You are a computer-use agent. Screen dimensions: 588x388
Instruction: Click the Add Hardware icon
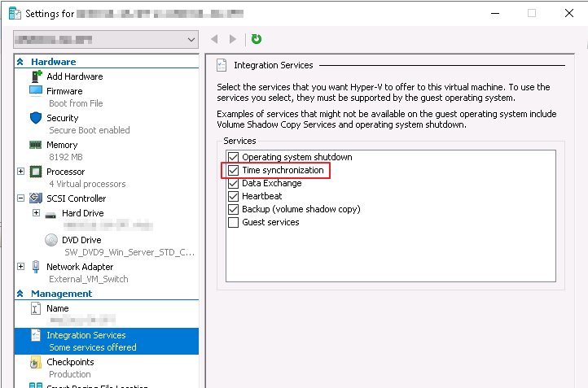(x=36, y=76)
